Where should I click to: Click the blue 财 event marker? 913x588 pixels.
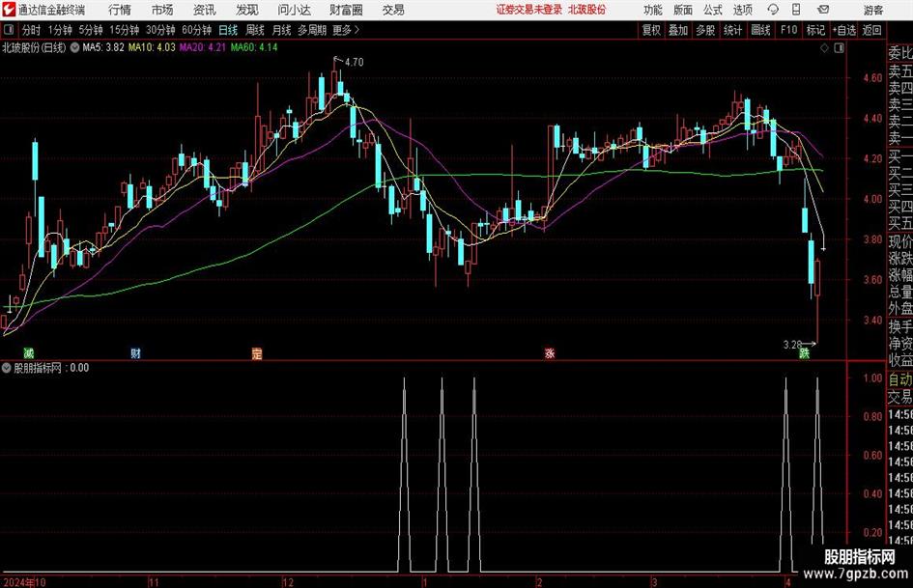pos(135,352)
